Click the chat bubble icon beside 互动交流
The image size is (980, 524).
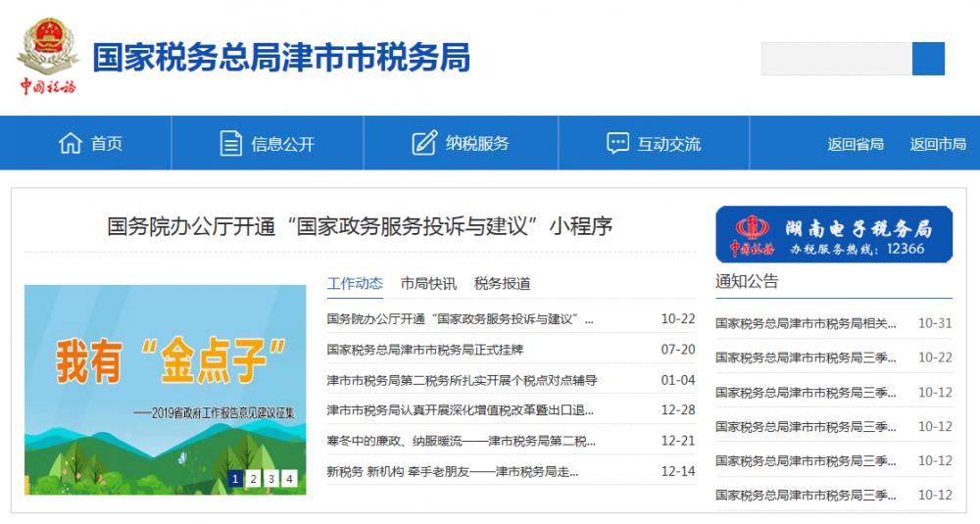[617, 143]
